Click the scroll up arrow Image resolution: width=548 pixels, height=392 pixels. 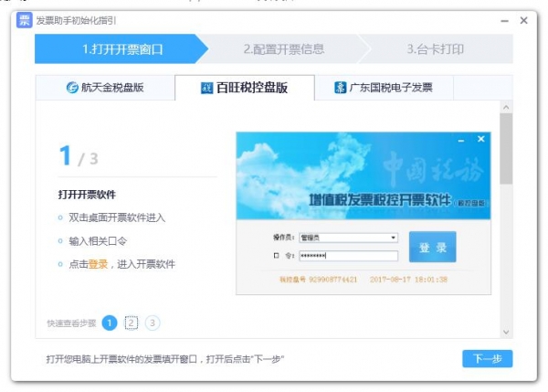(506, 107)
